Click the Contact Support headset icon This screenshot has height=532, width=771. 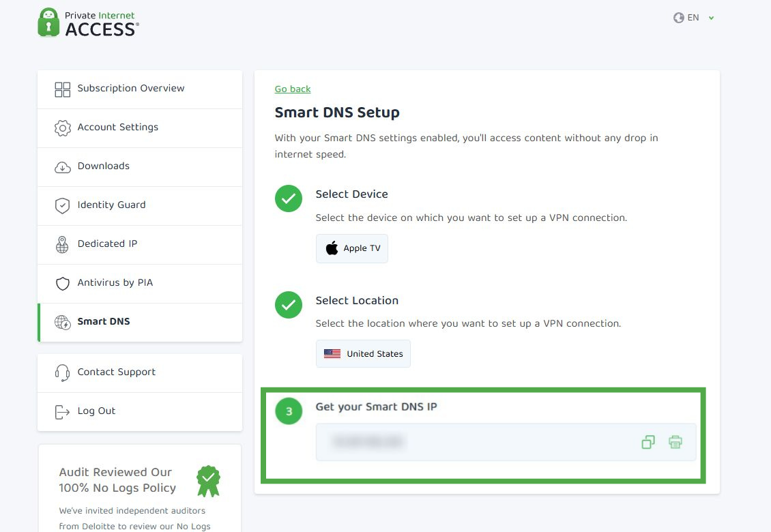[x=63, y=372]
